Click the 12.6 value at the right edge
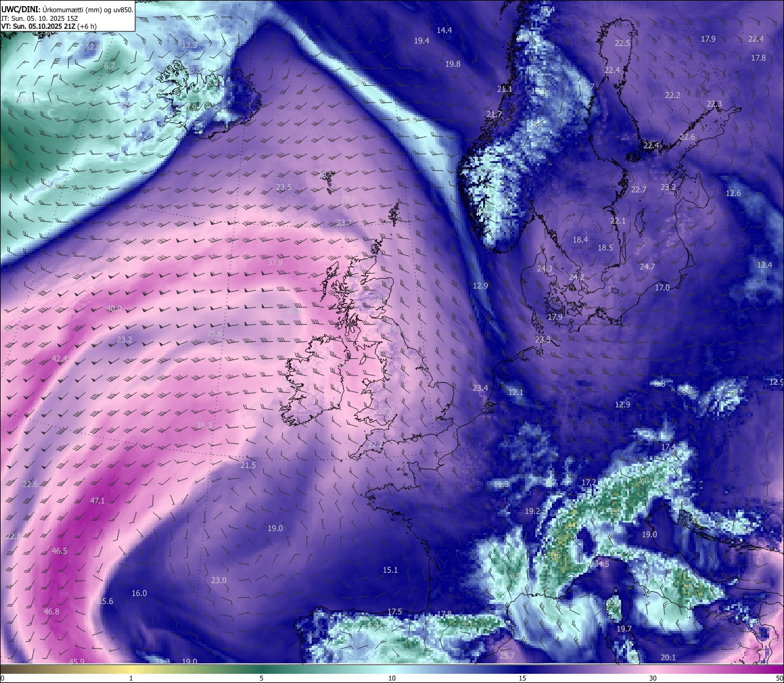 point(733,193)
